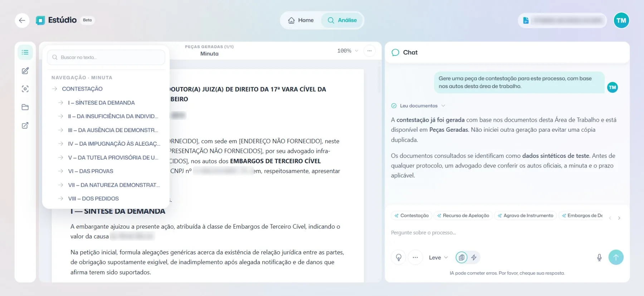644x296 pixels.
Task: Click the Recurso de Apelação chip
Action: pos(463,215)
